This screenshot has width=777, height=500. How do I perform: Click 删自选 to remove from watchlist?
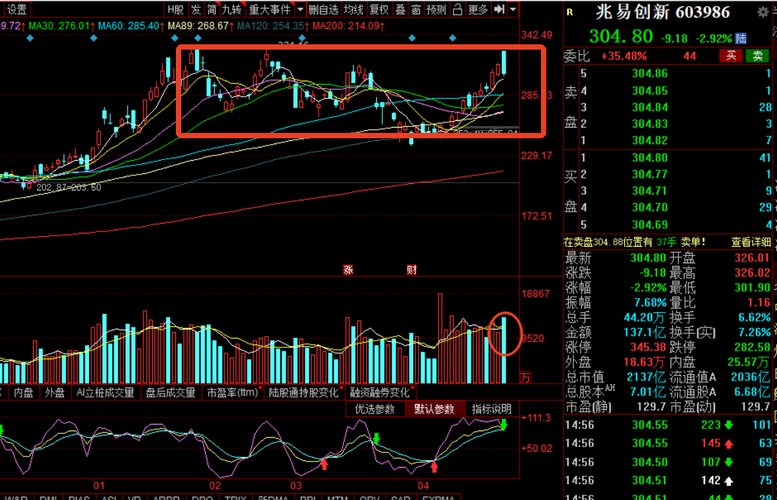tap(323, 9)
